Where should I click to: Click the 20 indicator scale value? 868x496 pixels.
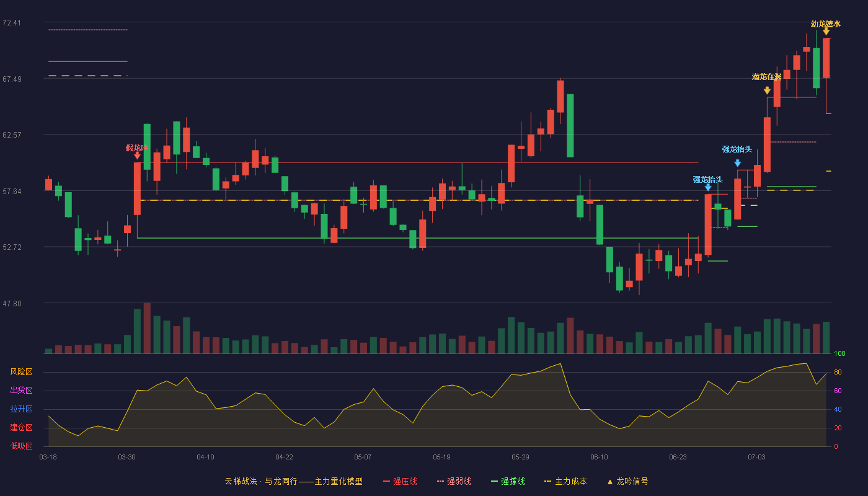click(838, 428)
